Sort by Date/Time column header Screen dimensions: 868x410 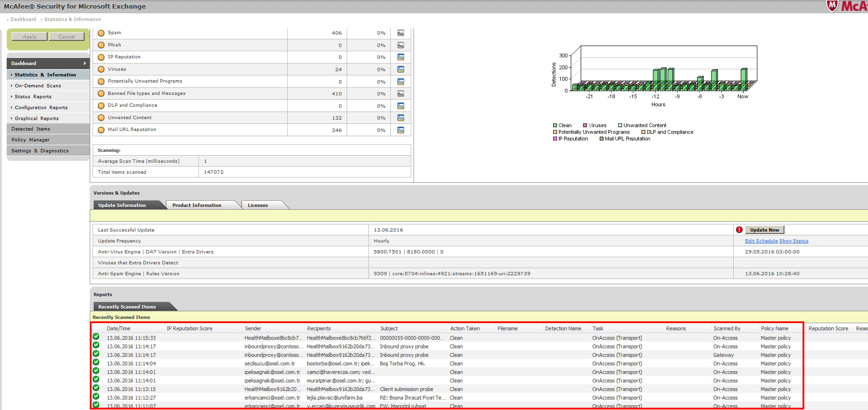tap(118, 328)
